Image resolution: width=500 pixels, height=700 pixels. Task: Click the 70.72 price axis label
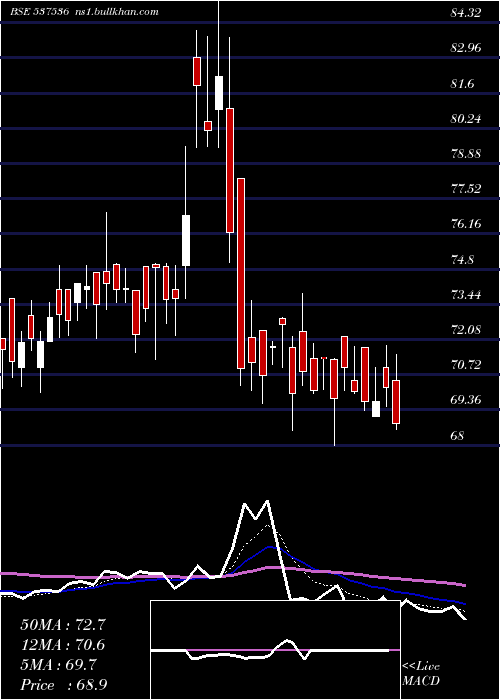[466, 365]
